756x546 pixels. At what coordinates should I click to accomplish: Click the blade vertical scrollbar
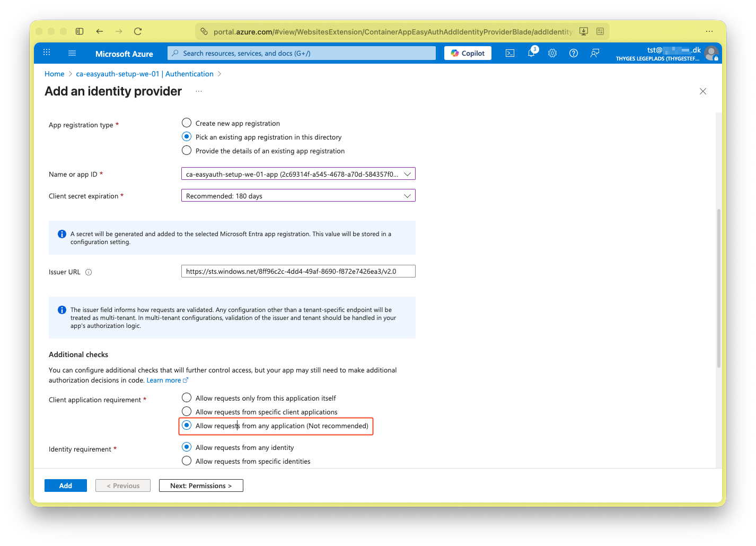[719, 288]
